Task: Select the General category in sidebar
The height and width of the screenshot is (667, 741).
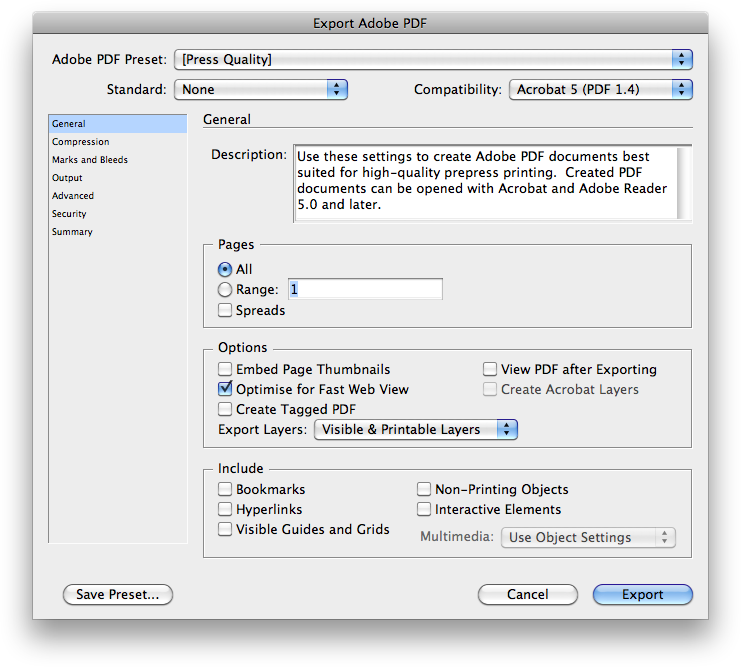Action: (118, 124)
